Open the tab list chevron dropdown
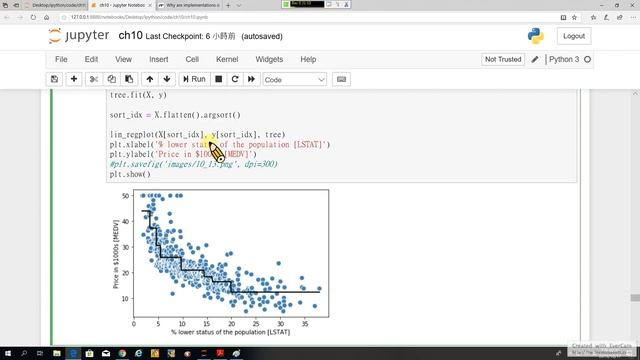This screenshot has height=360, width=640. (239, 5)
